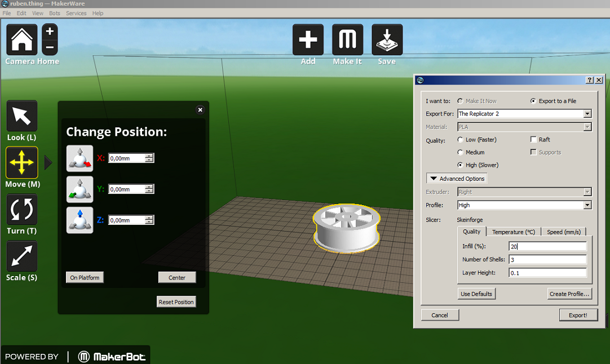The height and width of the screenshot is (364, 610).
Task: Switch to the Temperature (°C) tab
Action: click(514, 232)
